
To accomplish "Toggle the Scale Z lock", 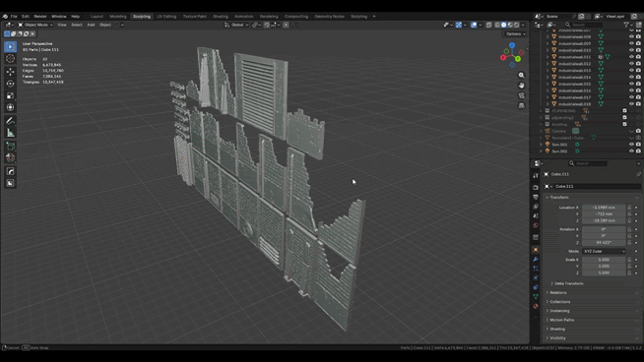I will point(629,272).
